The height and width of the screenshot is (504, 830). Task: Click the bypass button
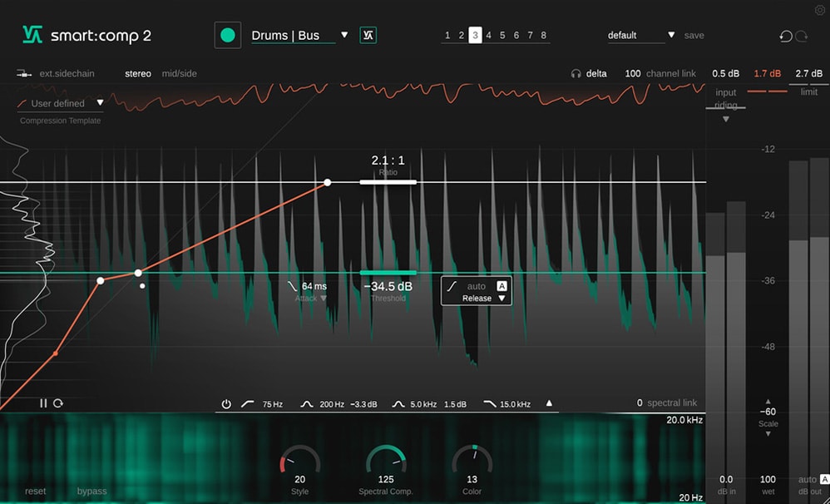click(x=92, y=492)
